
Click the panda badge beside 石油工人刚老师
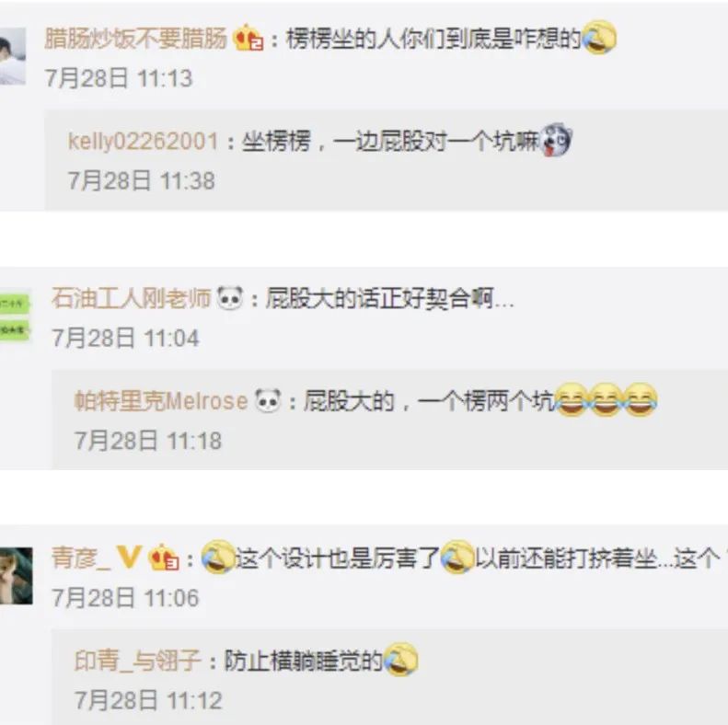[x=230, y=297]
